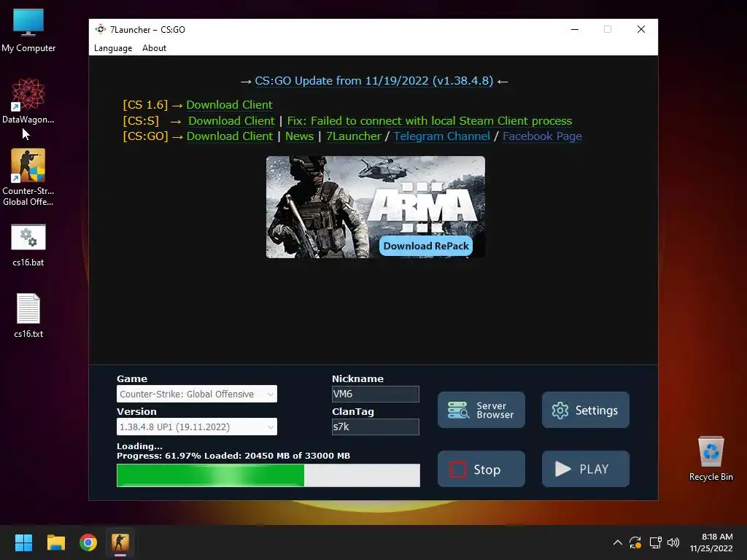Show hidden system tray icons

pyautogui.click(x=617, y=542)
